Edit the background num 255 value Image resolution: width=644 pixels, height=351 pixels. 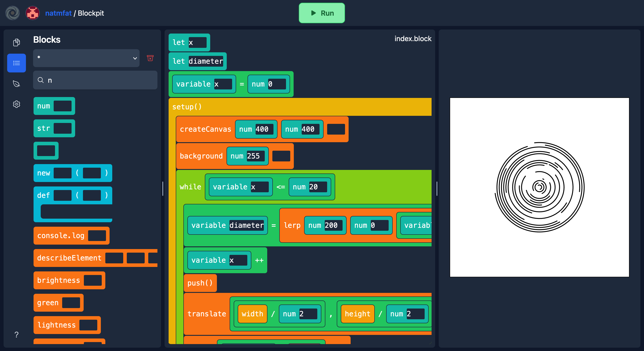click(x=256, y=156)
